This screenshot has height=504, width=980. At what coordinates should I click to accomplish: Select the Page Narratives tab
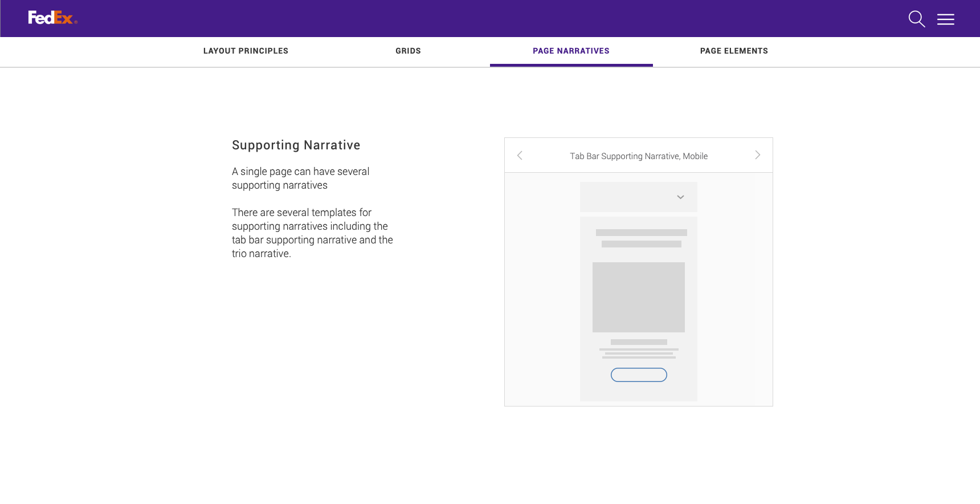pyautogui.click(x=571, y=51)
